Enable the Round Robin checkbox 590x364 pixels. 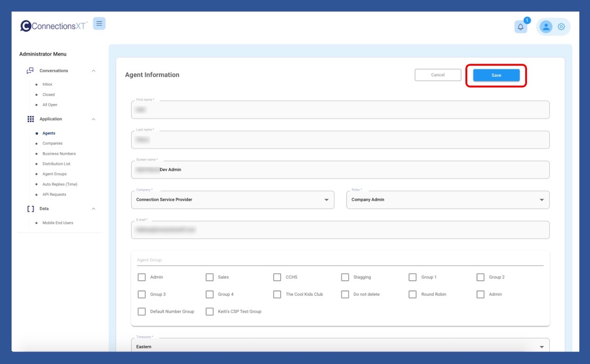413,294
